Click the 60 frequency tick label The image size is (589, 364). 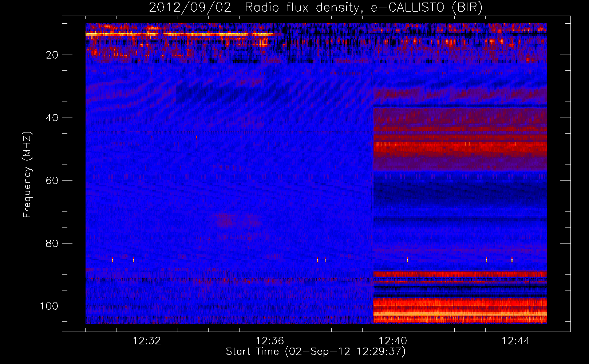coord(52,181)
